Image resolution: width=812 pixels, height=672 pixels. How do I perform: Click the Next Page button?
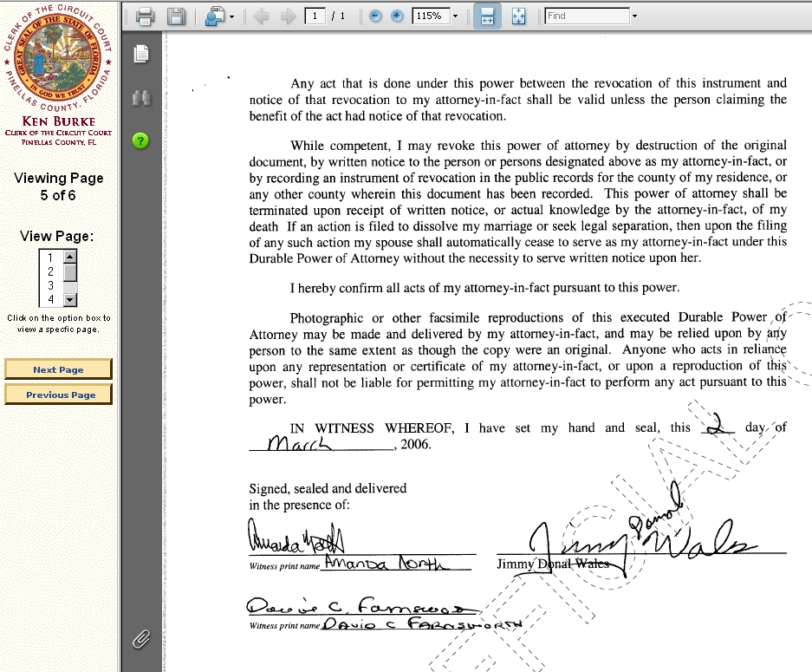(58, 369)
